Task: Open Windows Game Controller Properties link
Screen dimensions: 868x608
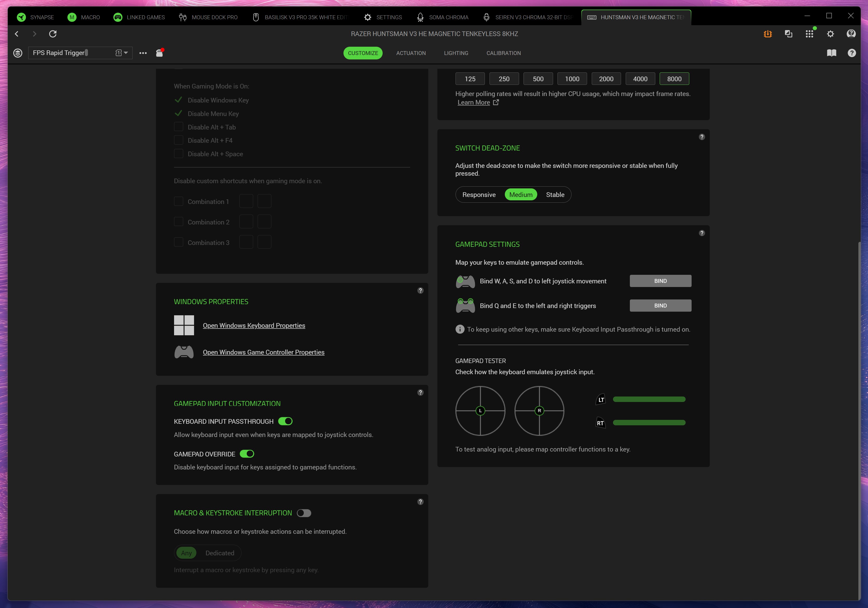Action: point(264,352)
